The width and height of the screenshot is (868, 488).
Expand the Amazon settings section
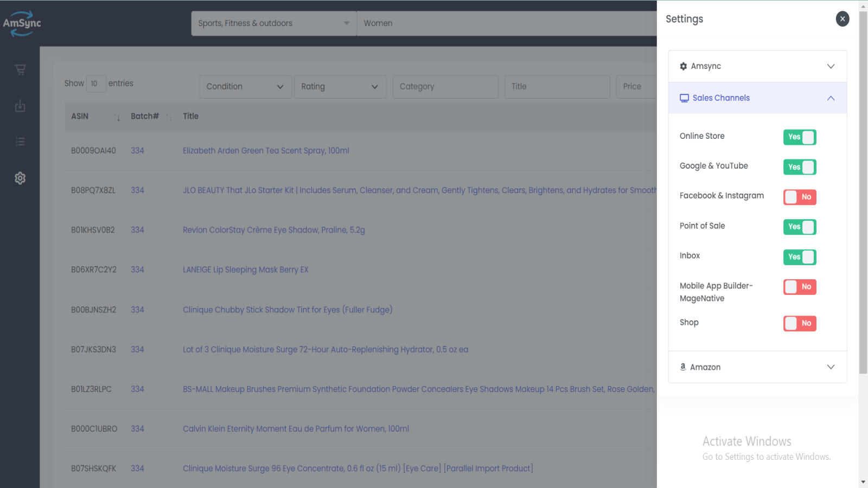pos(757,367)
